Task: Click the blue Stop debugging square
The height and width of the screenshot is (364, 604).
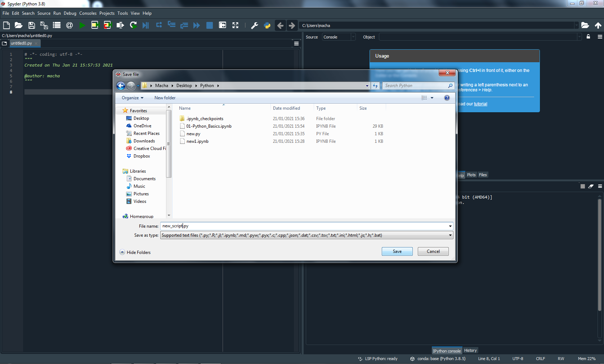Action: point(209,25)
